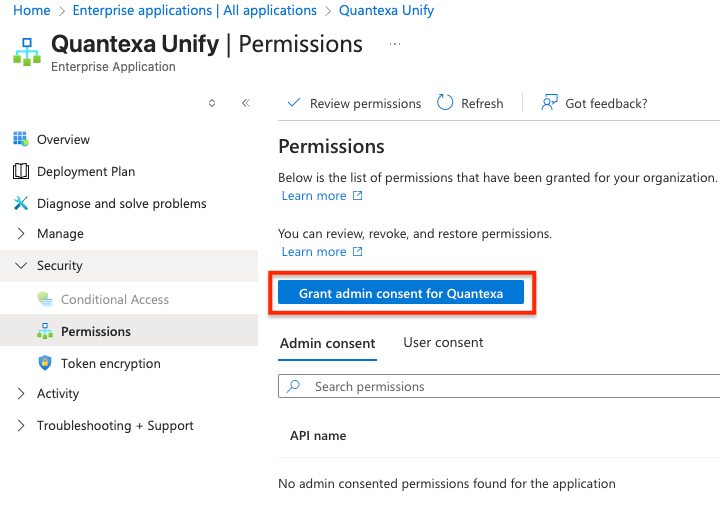Screen dimensions: 720x514
Task: Expand the Manage section
Action: tap(21, 233)
